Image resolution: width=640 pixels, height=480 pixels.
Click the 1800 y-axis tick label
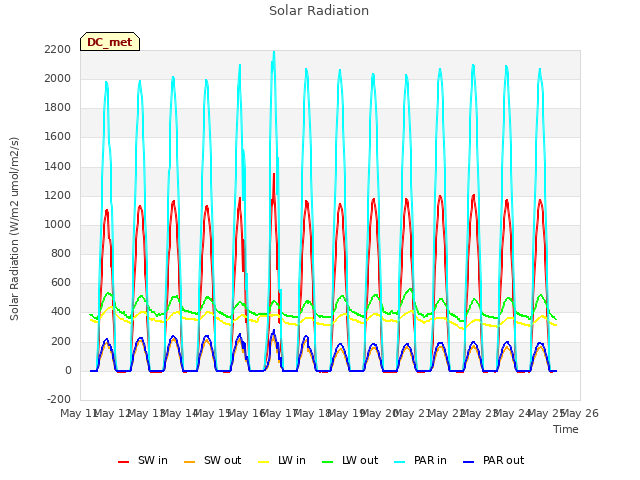click(58, 107)
